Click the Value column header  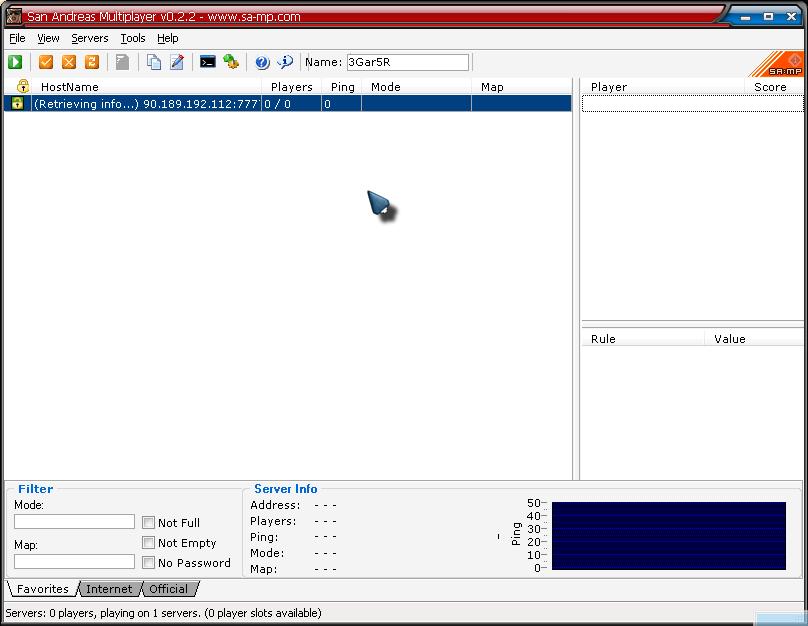[754, 339]
